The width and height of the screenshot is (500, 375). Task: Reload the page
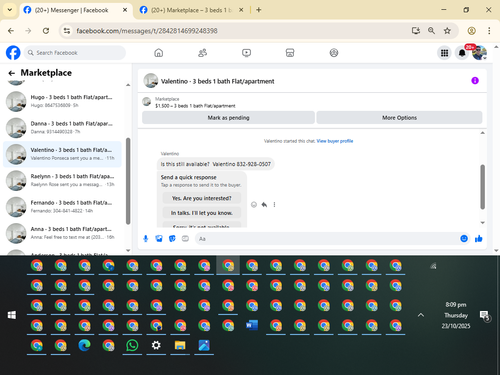[46, 31]
